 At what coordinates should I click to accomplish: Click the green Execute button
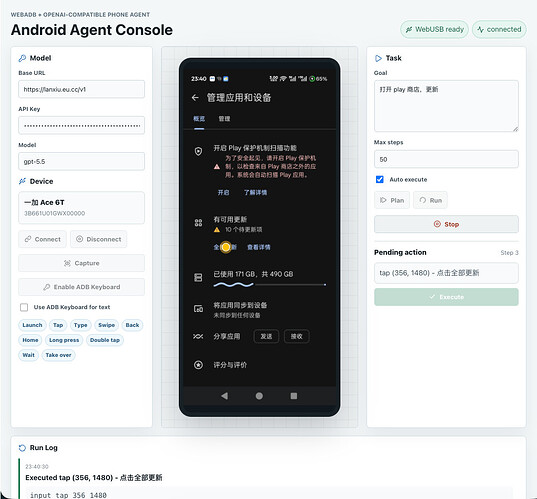446,297
